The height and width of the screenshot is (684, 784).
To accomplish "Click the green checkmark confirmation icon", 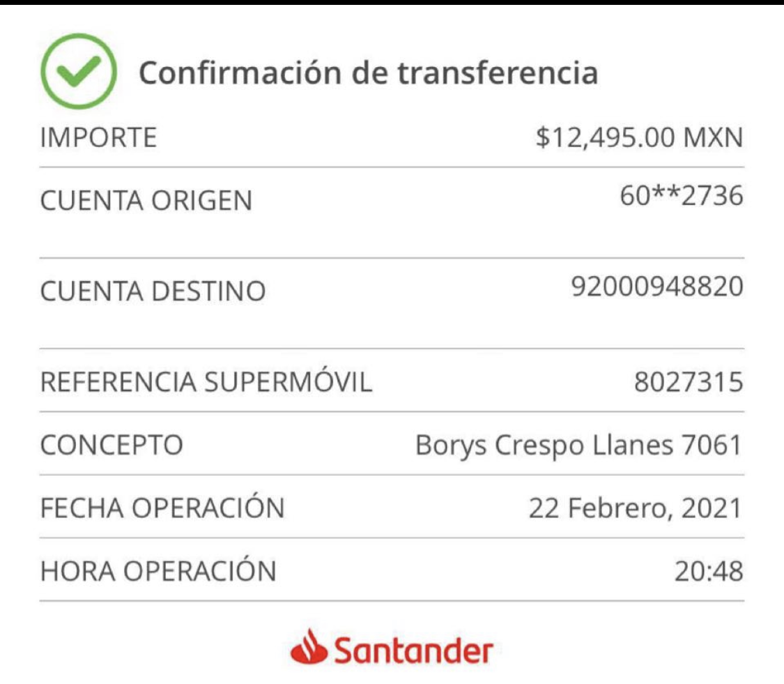I will (79, 71).
